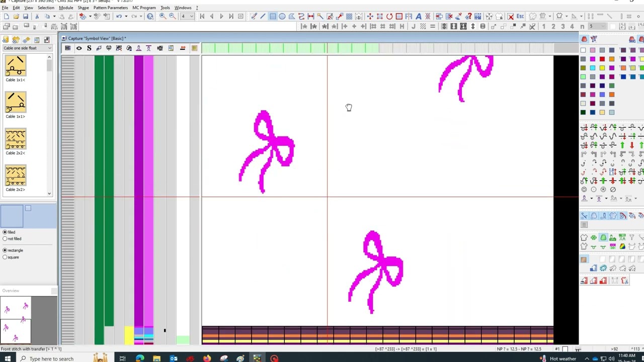Pick the red color swatch
The width and height of the screenshot is (644, 362).
coord(602,59)
